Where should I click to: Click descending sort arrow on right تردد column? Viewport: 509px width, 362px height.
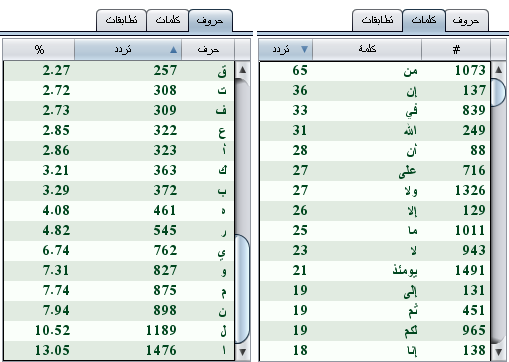[304, 49]
